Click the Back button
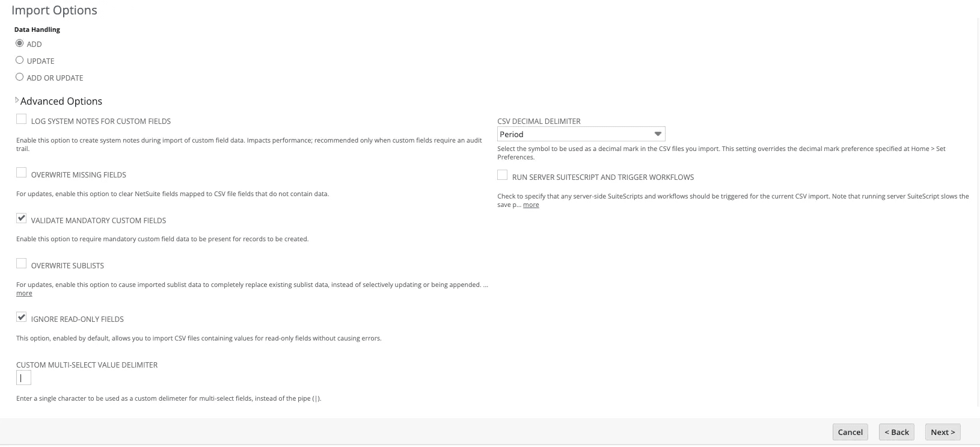 pyautogui.click(x=896, y=431)
